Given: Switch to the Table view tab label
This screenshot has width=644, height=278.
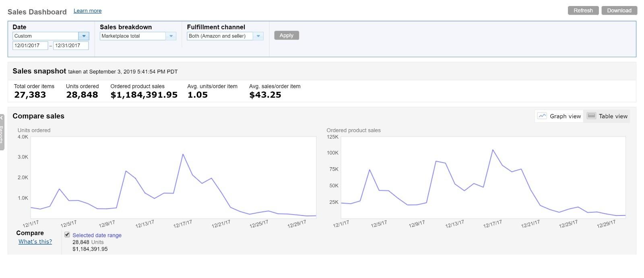Looking at the screenshot, I should pos(613,116).
